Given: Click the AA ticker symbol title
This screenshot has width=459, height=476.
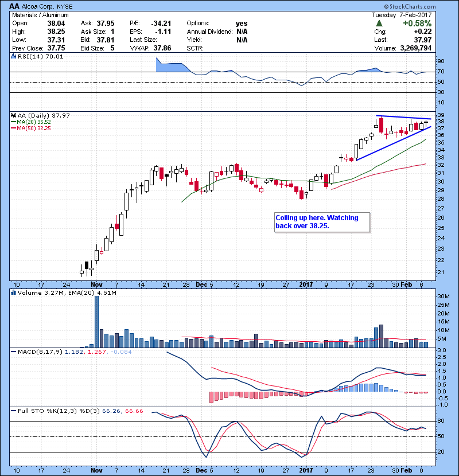Looking at the screenshot, I should tap(14, 6).
